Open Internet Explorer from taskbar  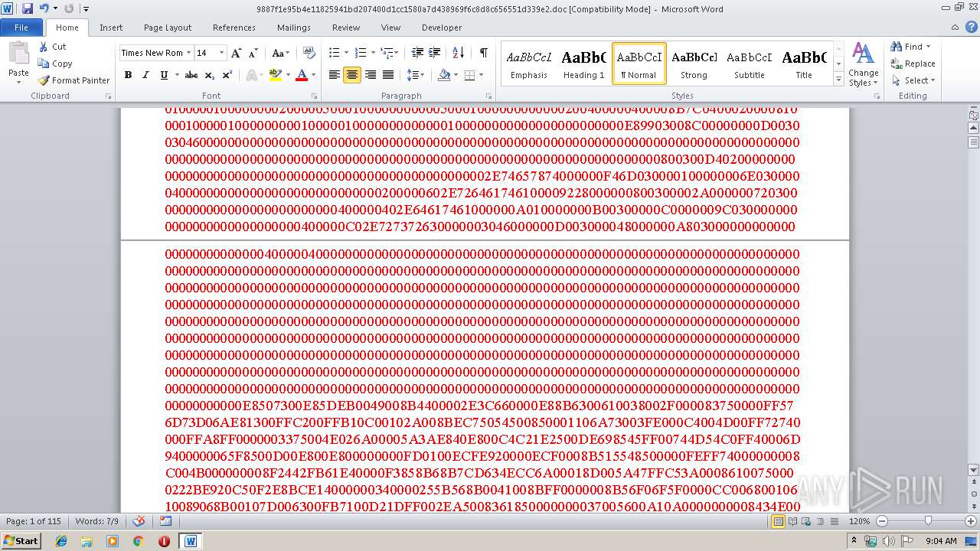click(x=61, y=541)
